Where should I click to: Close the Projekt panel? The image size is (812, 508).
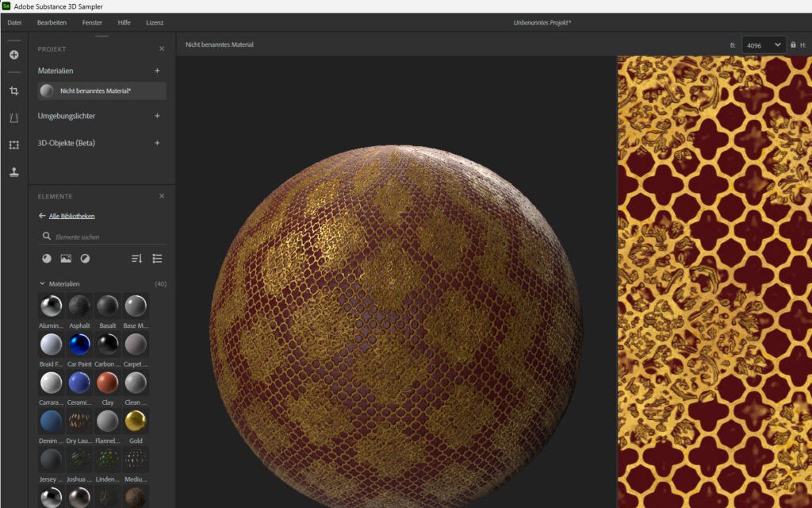pos(162,48)
